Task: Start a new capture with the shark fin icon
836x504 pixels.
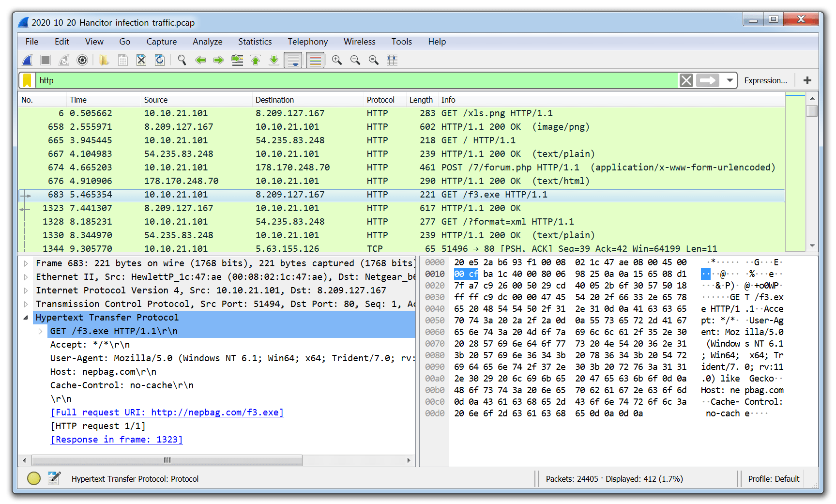Action: point(28,60)
